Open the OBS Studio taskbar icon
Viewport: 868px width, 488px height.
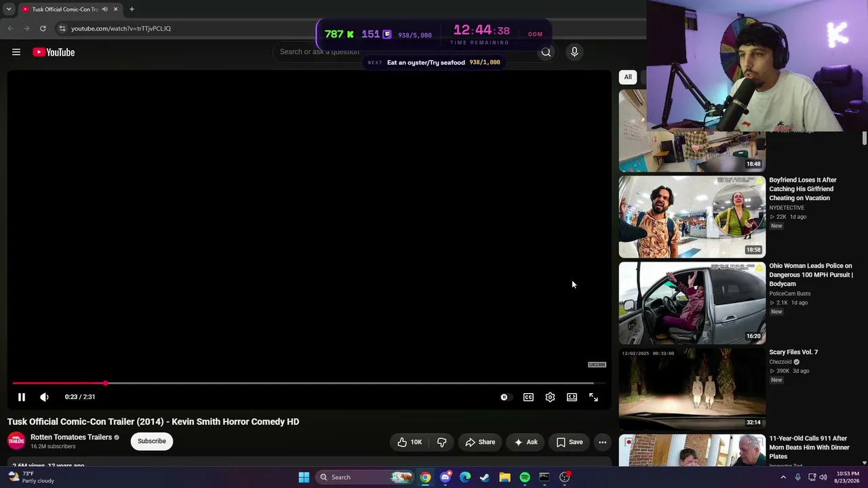(x=564, y=477)
